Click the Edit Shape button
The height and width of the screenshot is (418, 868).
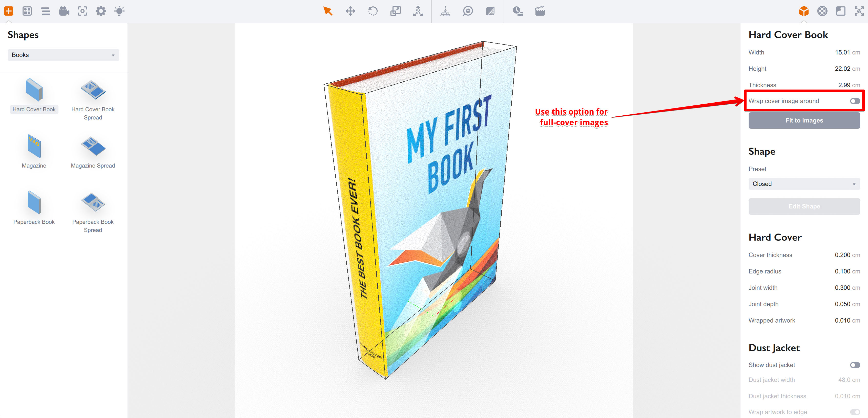pos(804,206)
